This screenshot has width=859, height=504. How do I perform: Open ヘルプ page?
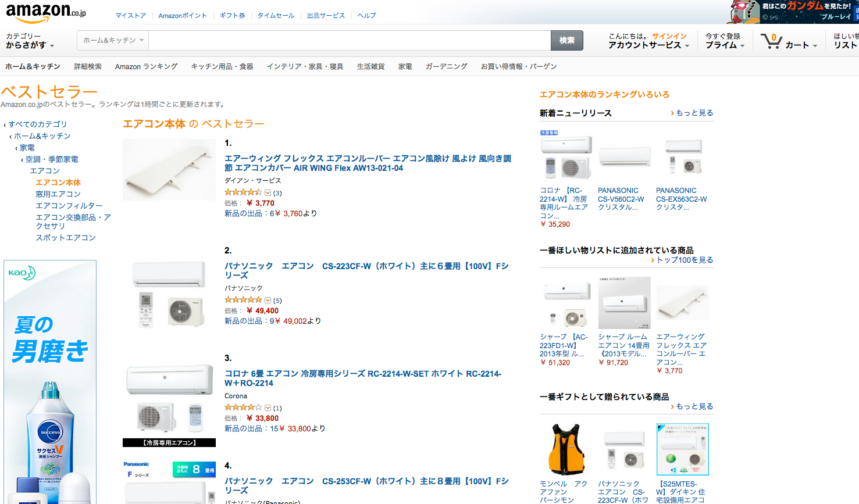click(366, 16)
